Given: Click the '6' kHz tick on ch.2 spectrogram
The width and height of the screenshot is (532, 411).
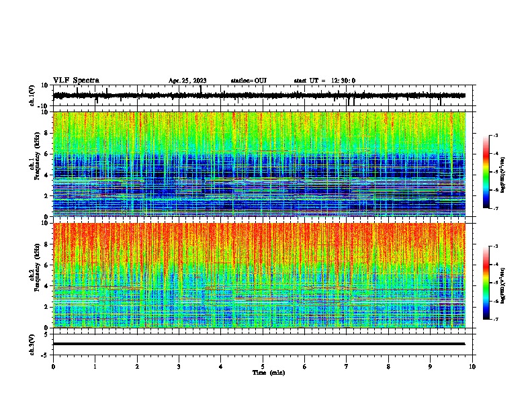Looking at the screenshot, I should pos(46,265).
